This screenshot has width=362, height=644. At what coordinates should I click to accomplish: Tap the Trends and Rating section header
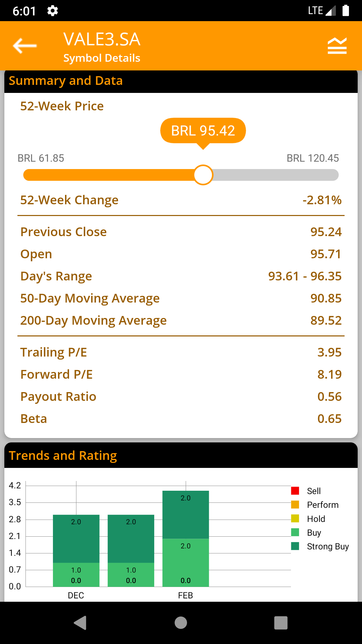[181, 455]
